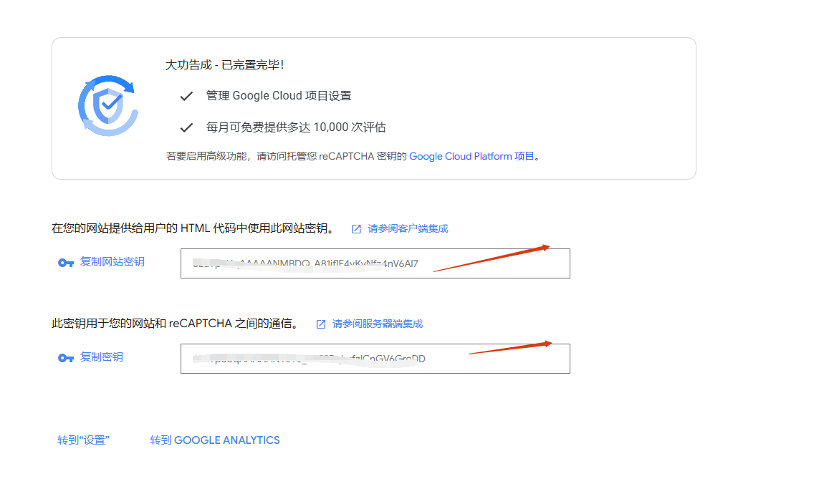Click external-link icon before 请参阅客户端集成
The image size is (824, 504).
(356, 229)
